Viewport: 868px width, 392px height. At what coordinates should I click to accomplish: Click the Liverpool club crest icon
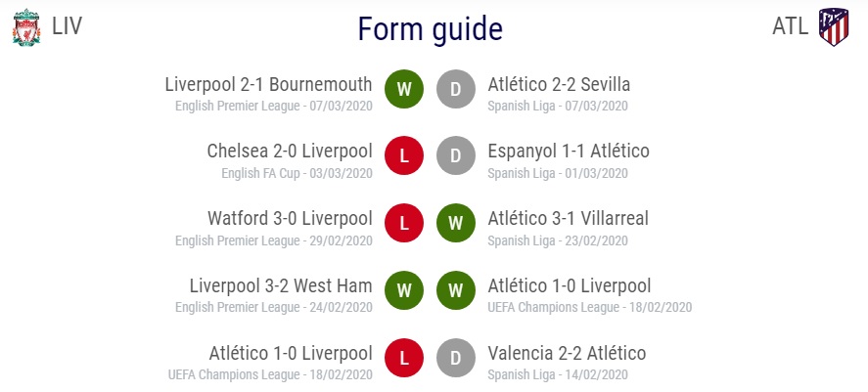click(x=26, y=27)
